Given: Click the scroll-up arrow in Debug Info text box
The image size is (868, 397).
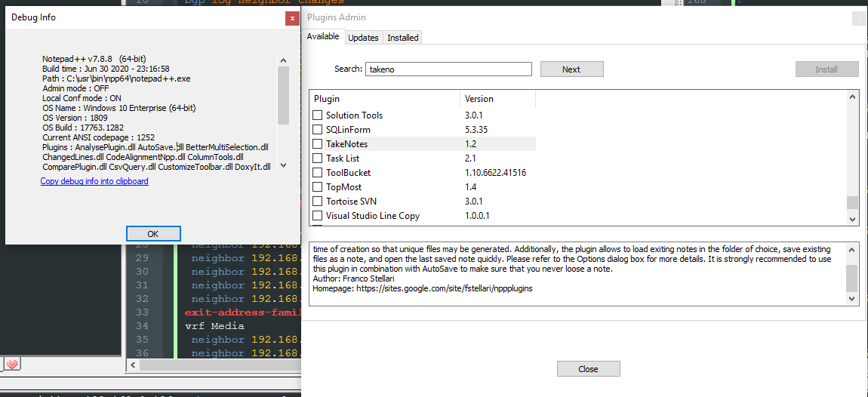Looking at the screenshot, I should point(284,60).
